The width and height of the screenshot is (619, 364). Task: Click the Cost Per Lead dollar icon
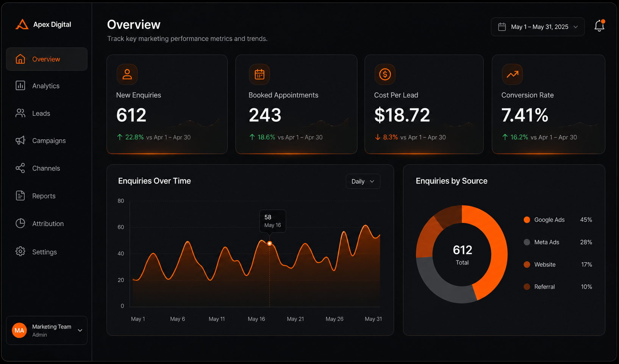[x=385, y=74]
